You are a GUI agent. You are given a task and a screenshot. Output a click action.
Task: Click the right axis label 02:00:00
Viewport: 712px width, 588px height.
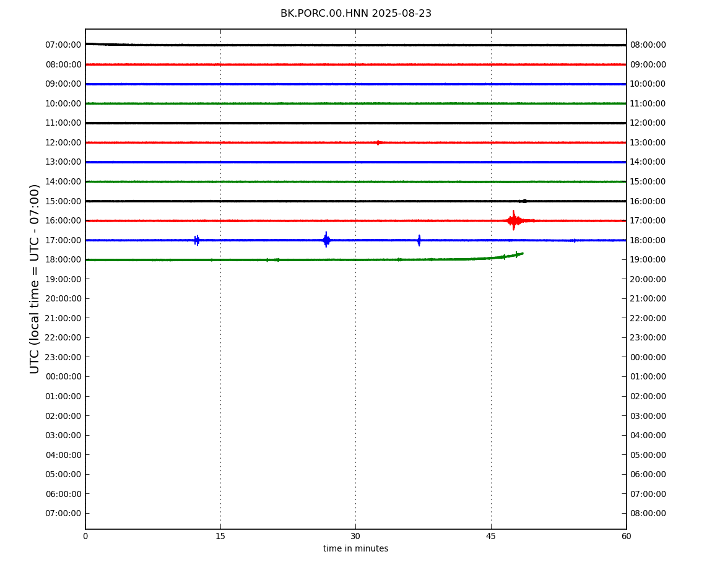coord(648,396)
